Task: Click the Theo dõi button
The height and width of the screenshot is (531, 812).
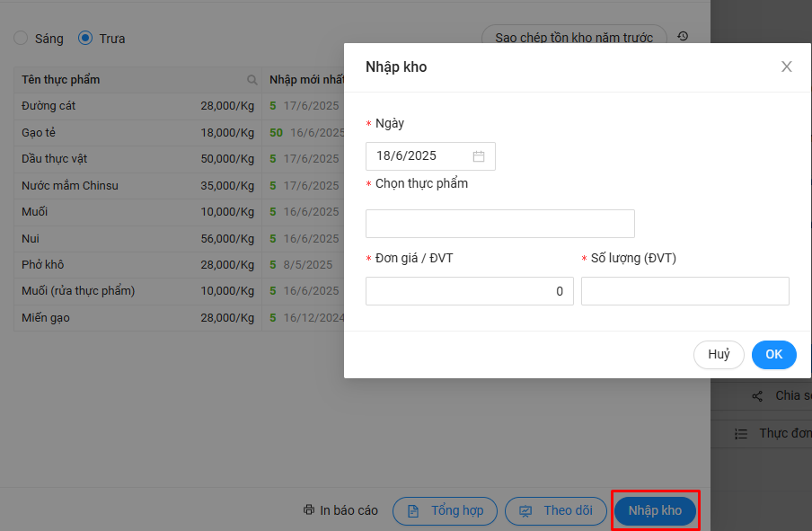Action: (556, 510)
